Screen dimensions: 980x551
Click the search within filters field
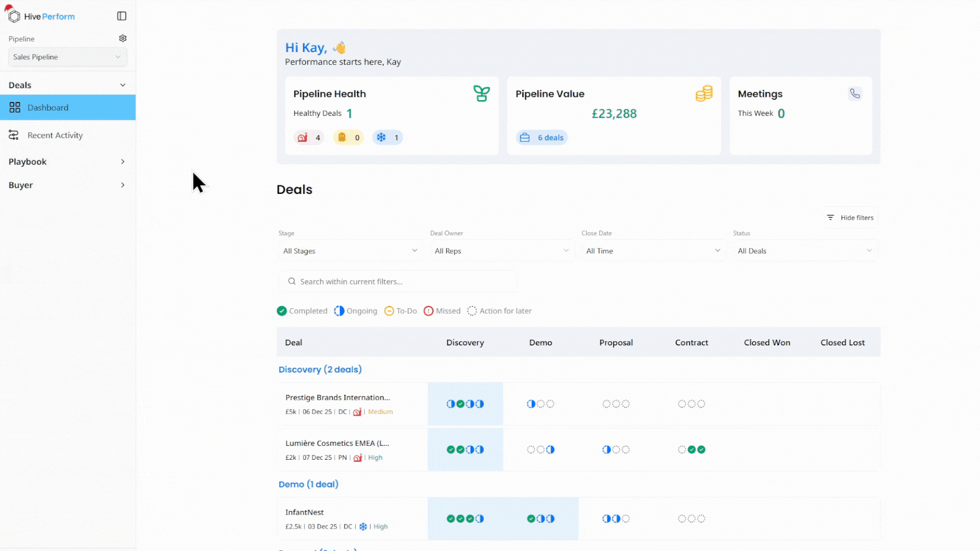coord(398,282)
